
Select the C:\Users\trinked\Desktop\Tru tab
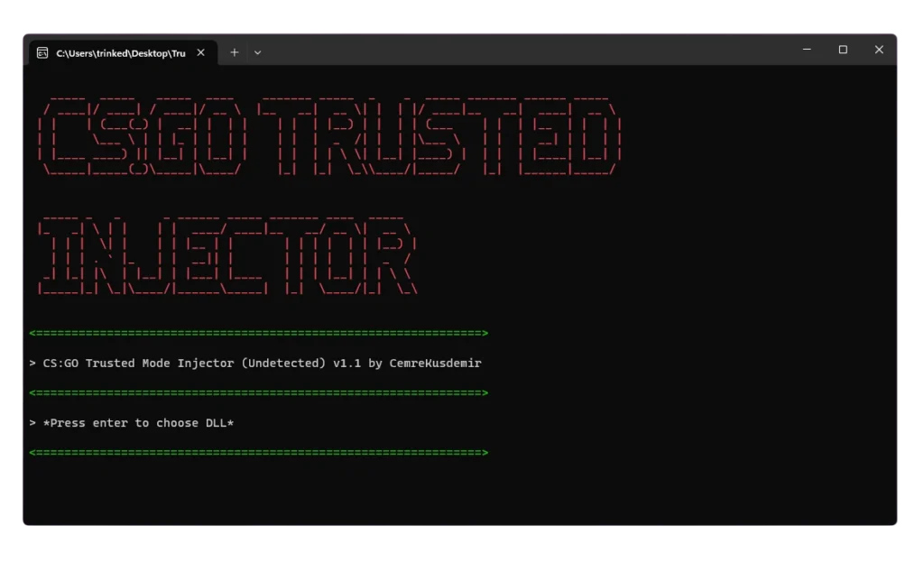click(x=124, y=53)
